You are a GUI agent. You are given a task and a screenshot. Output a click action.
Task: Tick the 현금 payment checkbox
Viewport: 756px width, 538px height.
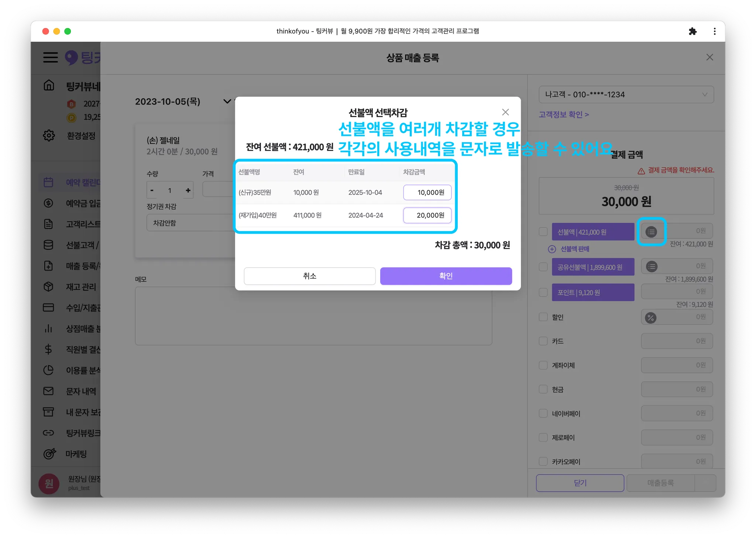[x=543, y=389]
